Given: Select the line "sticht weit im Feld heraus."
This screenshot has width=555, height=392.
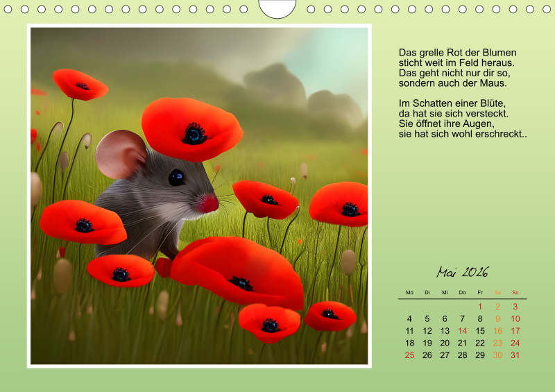Looking at the screenshot, I should (456, 63).
